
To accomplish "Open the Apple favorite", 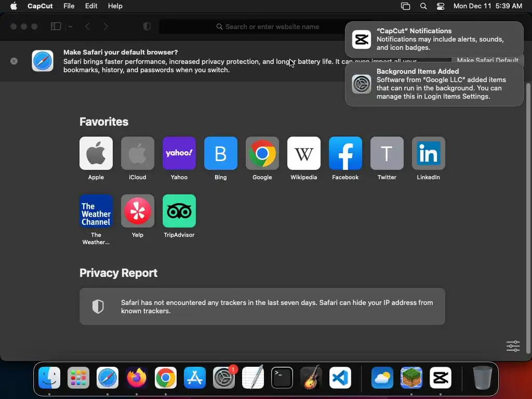I will (96, 153).
